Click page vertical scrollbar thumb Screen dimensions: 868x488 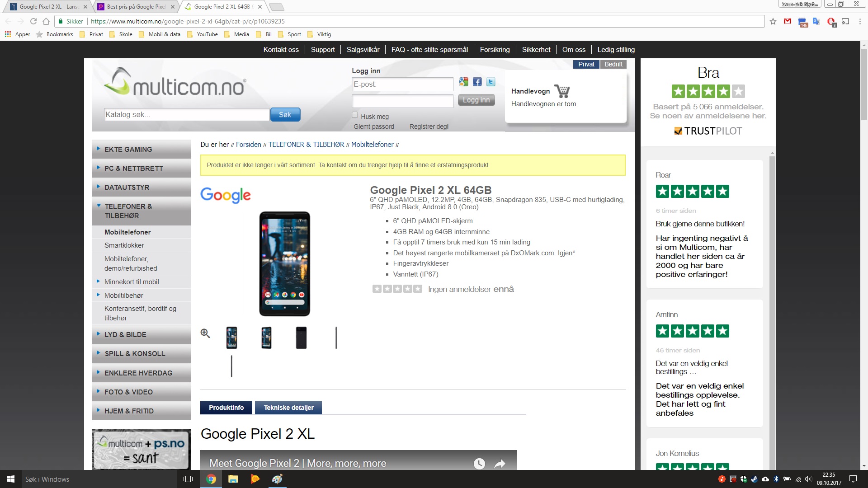tap(864, 84)
